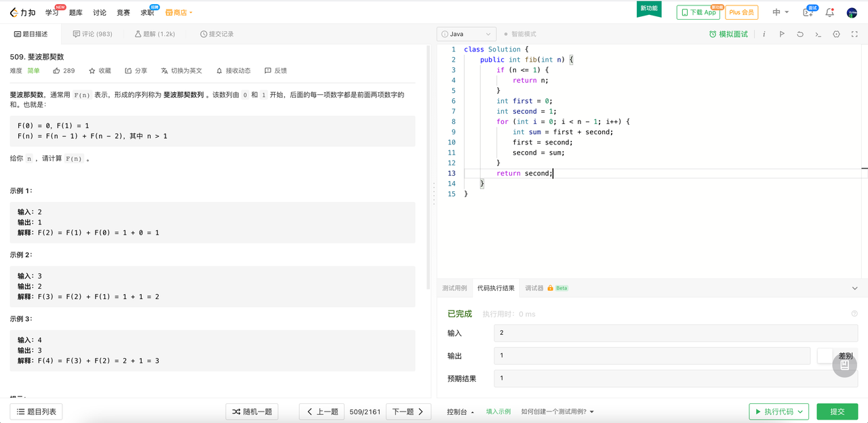Click the help question-mark icon in results
The image size is (868, 423).
[x=854, y=314]
